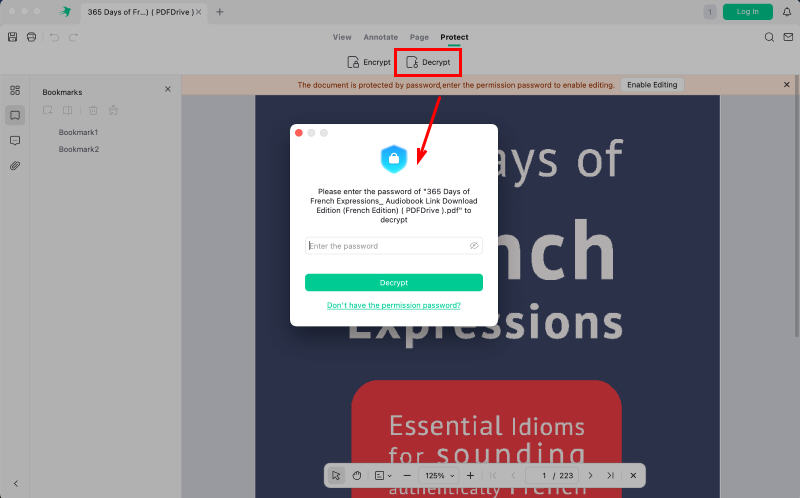Open the thumbnails panel icon in sidebar
Image resolution: width=800 pixels, height=498 pixels.
pyautogui.click(x=15, y=90)
